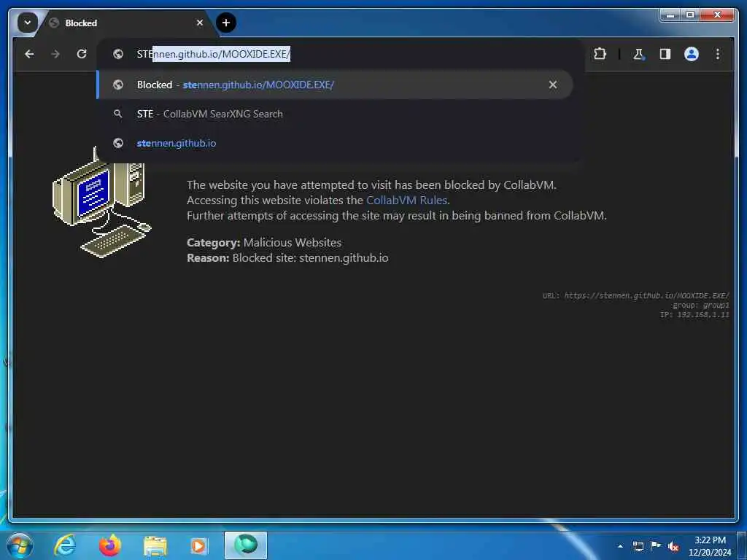Pick the stennen.github.io suggestion
The image size is (747, 560).
click(x=335, y=143)
